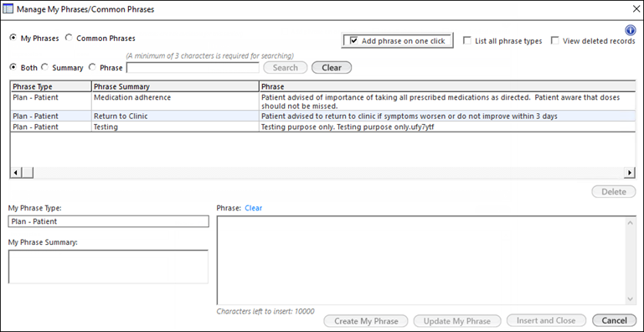
Task: Click the blue Clear link beside Phrase
Action: click(x=254, y=208)
